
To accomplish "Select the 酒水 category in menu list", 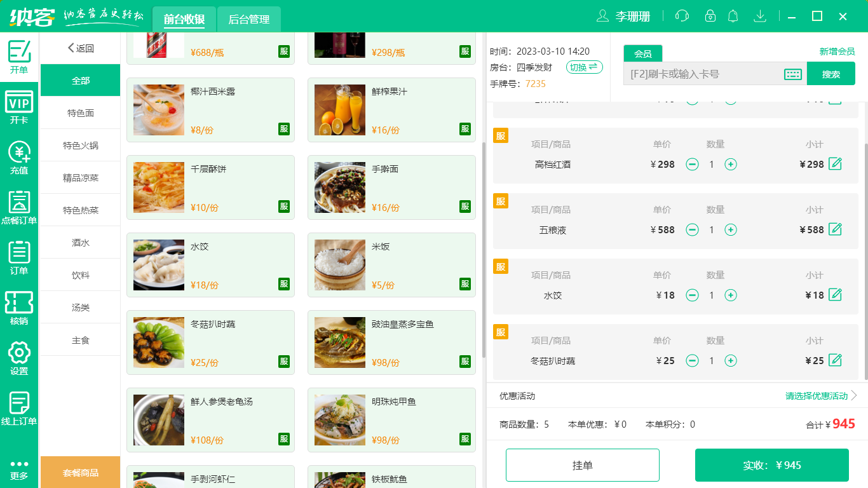I will coord(80,242).
